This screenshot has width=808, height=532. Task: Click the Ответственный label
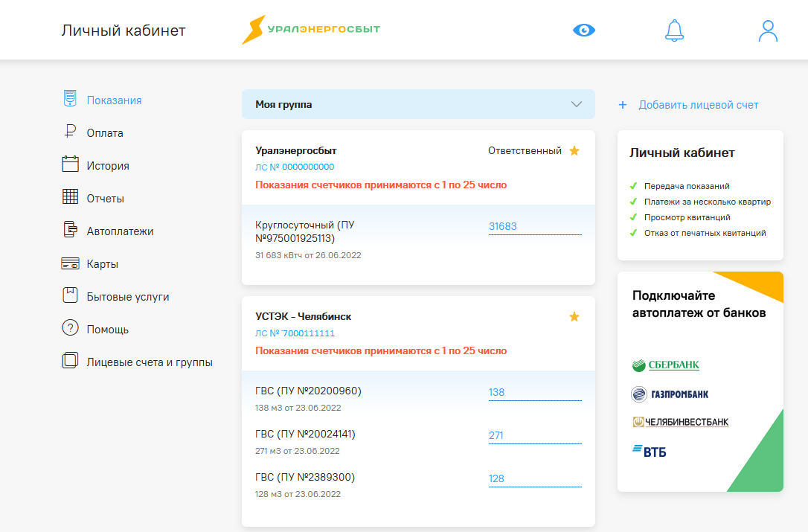pos(525,150)
